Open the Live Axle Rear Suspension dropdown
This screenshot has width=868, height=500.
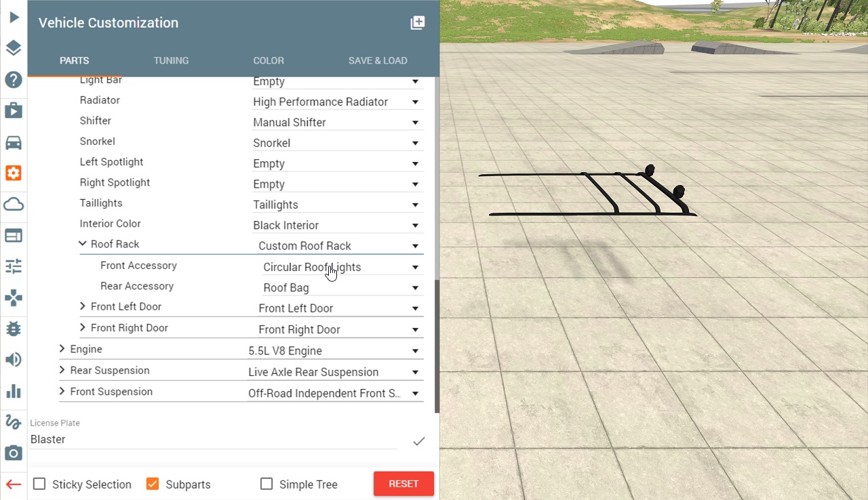336,372
